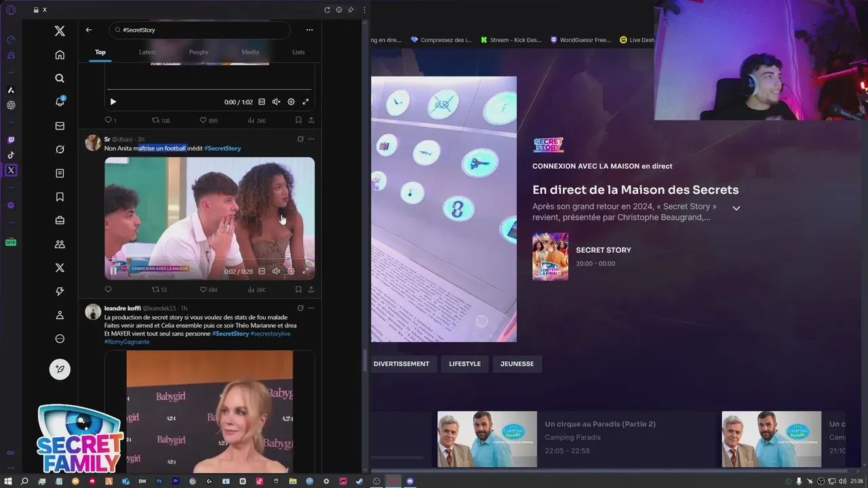Viewport: 868px width, 488px height.
Task: Open Verified Orgs lightning icon
Action: [x=60, y=291]
